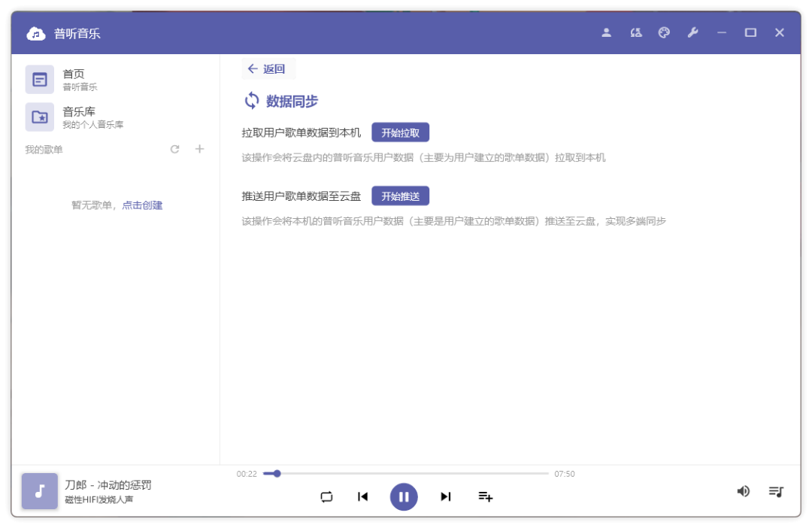The image size is (812, 528).
Task: Click the 返回 back link
Action: [268, 68]
